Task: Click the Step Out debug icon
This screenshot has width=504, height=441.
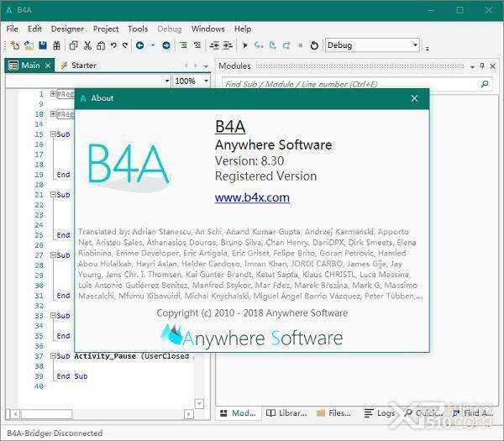Action: coord(286,45)
